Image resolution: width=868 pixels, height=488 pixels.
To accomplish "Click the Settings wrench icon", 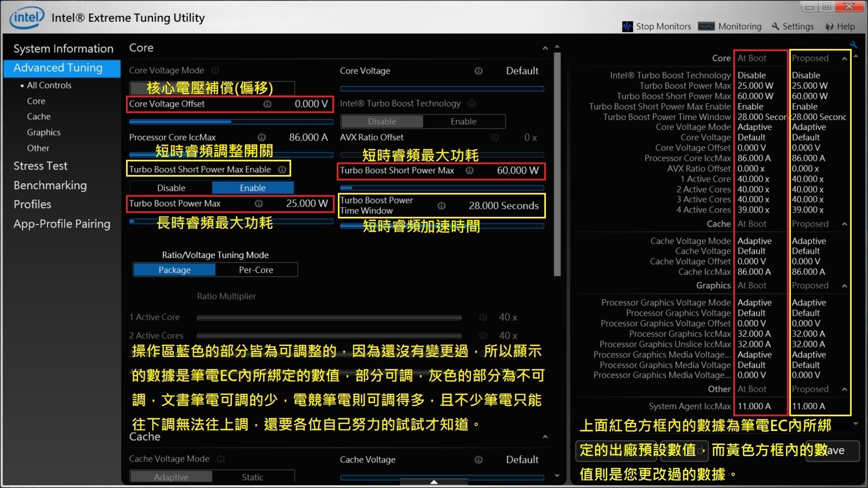I will coord(776,26).
